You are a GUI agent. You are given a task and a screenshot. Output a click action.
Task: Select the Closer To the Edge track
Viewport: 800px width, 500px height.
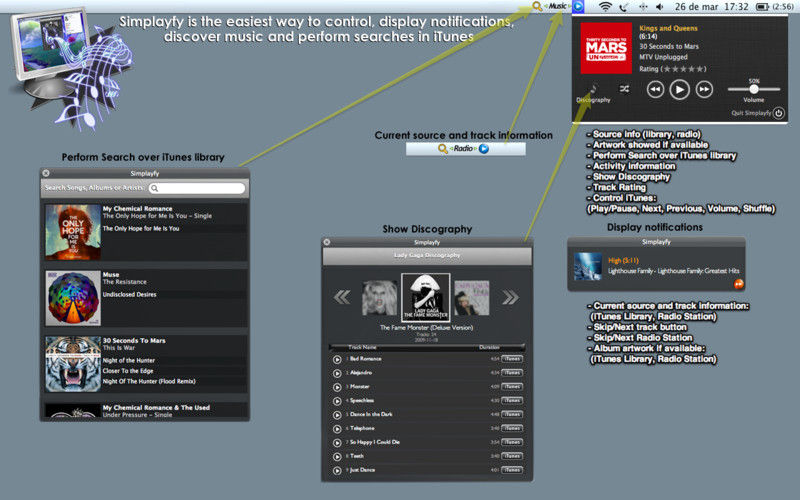pyautogui.click(x=128, y=371)
